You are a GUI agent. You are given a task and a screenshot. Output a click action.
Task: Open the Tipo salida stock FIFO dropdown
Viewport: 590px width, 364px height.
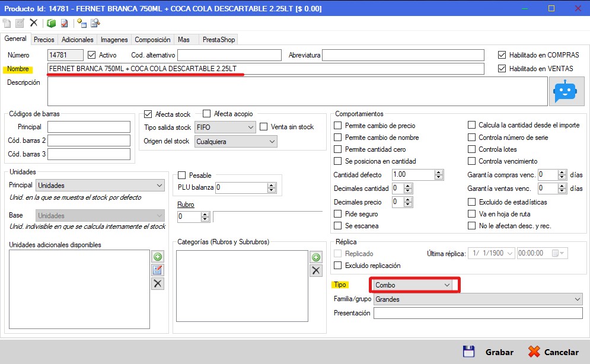(x=225, y=127)
